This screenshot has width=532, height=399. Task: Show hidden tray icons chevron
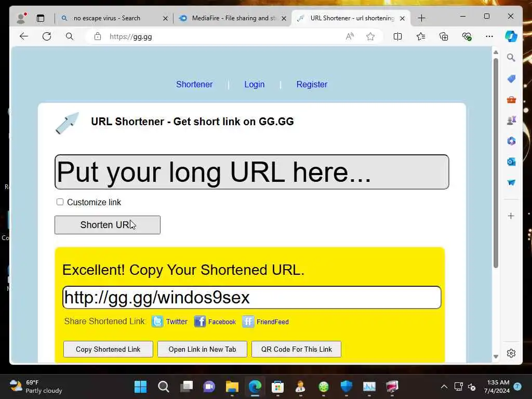tap(444, 387)
